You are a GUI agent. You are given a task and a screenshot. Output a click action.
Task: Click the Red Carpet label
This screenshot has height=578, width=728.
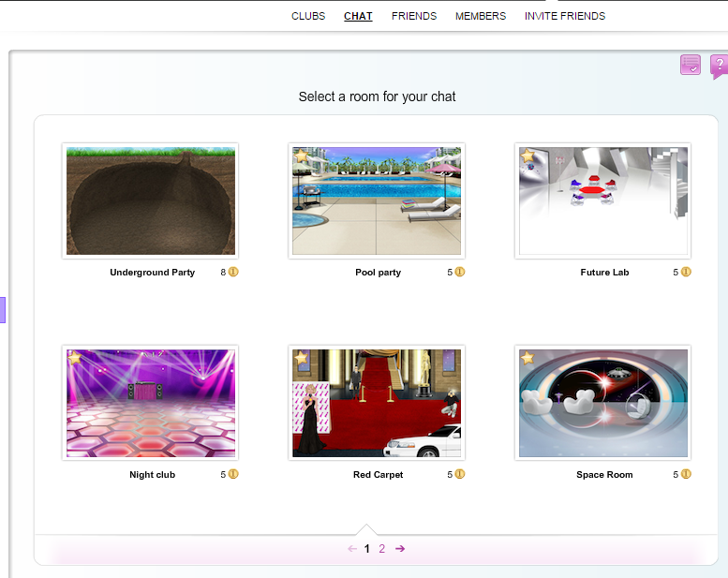tap(378, 474)
